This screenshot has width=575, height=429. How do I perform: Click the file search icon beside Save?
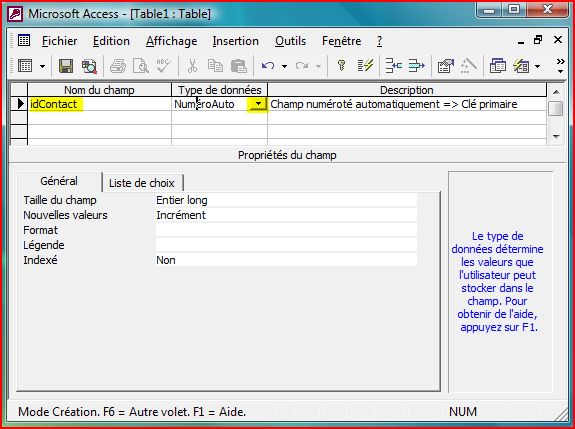(x=89, y=66)
